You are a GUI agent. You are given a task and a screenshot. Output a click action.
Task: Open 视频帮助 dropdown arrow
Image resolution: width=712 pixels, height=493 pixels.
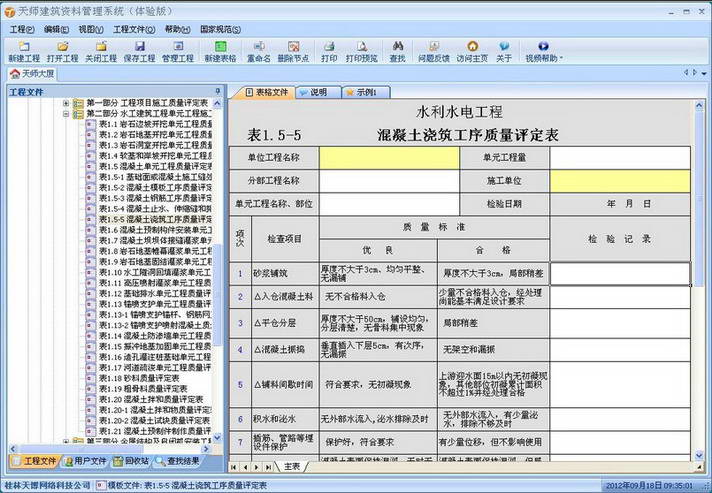pyautogui.click(x=562, y=58)
